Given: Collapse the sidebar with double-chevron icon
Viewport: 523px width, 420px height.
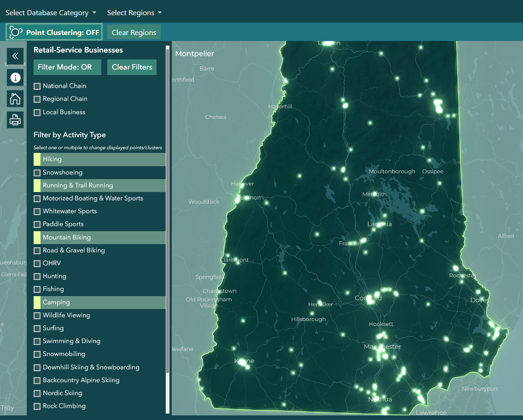Looking at the screenshot, I should click(15, 56).
